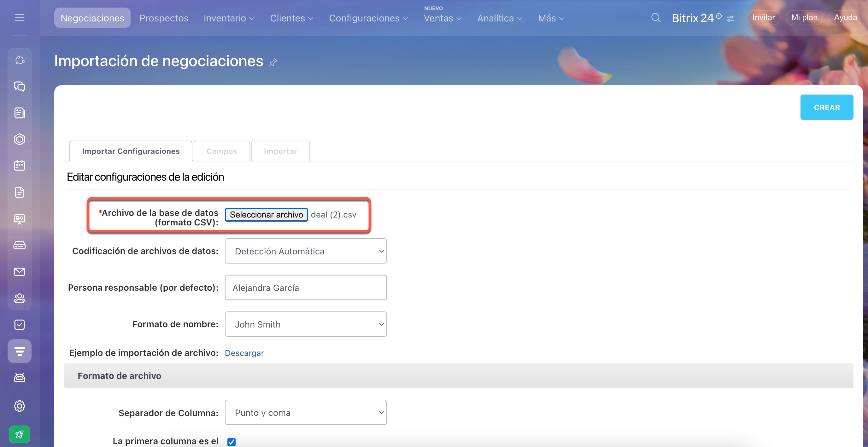Viewport: 868px width, 447px height.
Task: Click the Invitar button
Action: coord(763,18)
